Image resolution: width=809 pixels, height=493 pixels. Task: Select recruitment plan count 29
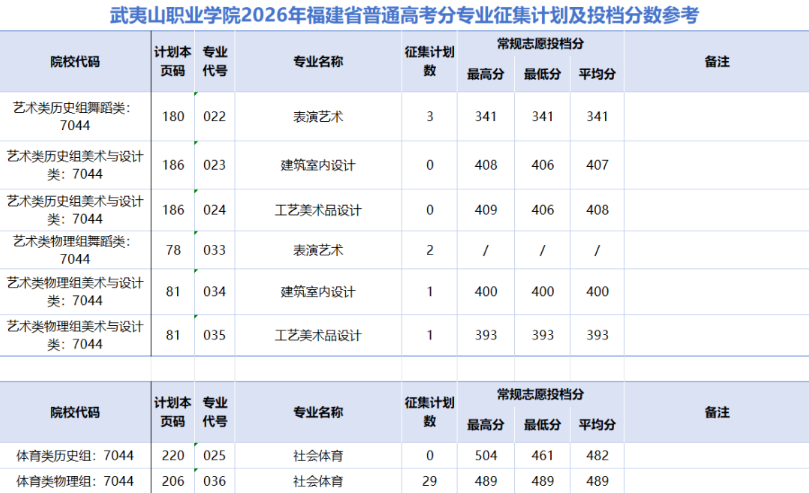pyautogui.click(x=430, y=481)
